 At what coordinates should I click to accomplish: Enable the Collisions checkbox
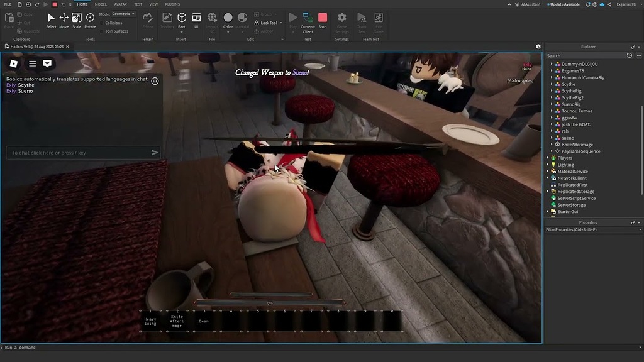tap(101, 23)
